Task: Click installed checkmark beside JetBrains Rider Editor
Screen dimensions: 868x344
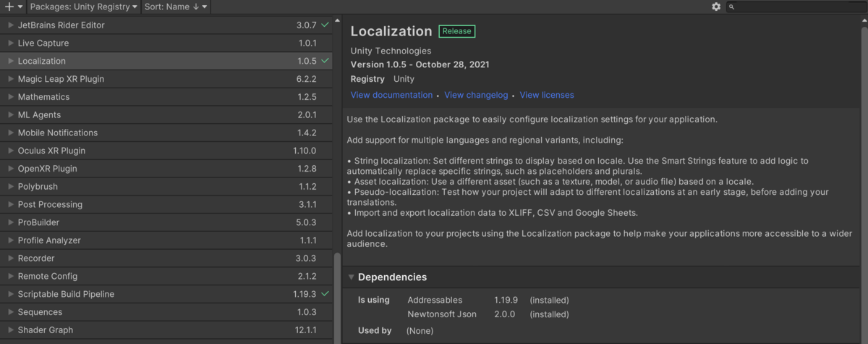Action: (x=325, y=25)
